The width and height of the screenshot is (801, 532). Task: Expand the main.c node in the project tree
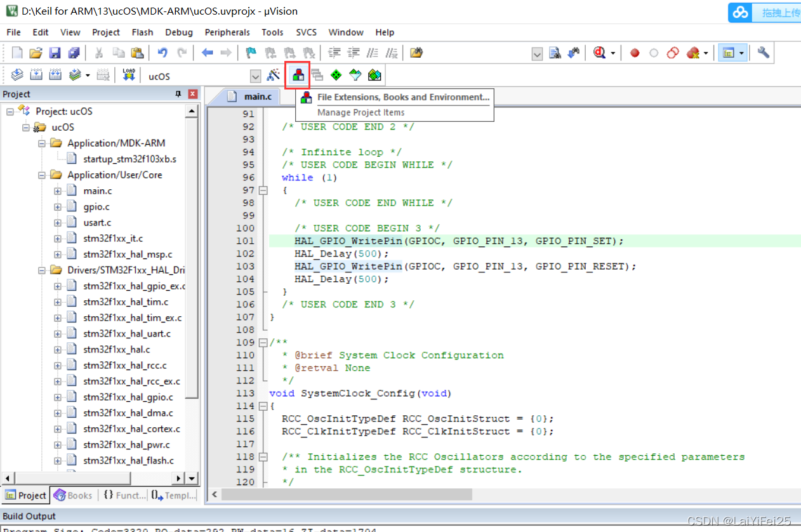pos(58,191)
